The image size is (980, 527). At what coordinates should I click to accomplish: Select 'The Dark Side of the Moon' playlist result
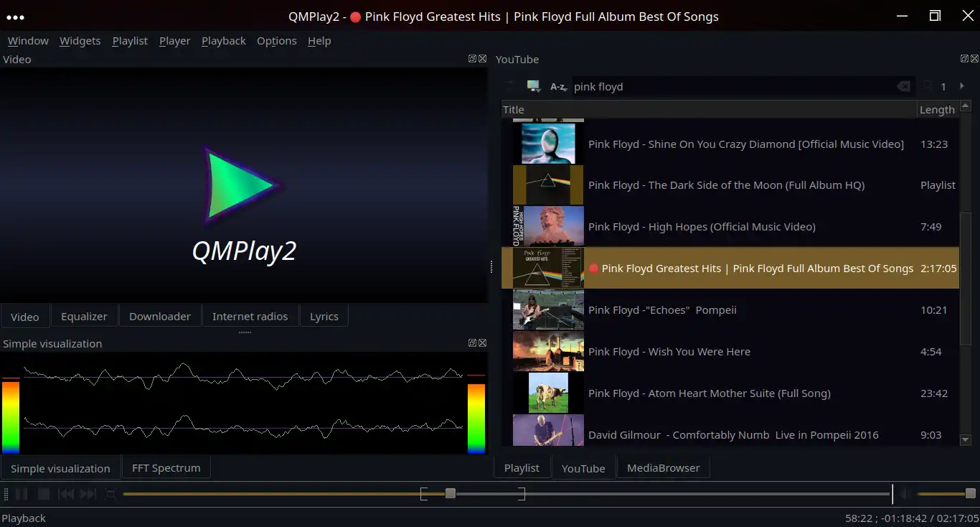click(730, 185)
